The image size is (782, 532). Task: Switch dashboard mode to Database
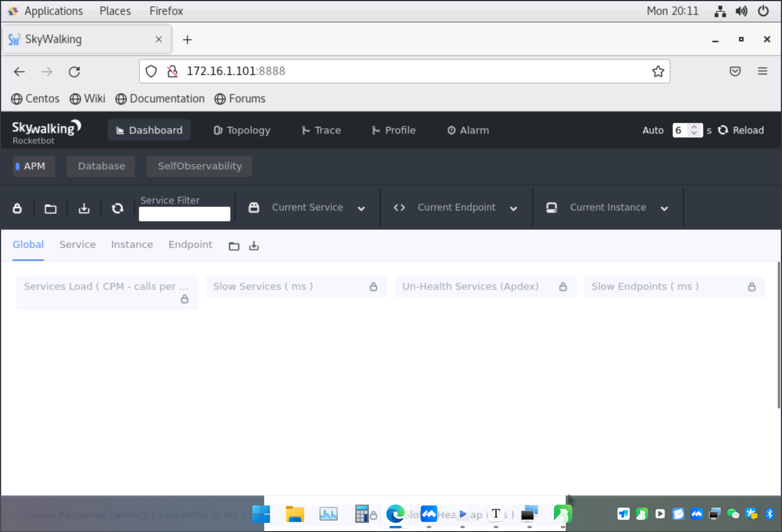pos(101,166)
